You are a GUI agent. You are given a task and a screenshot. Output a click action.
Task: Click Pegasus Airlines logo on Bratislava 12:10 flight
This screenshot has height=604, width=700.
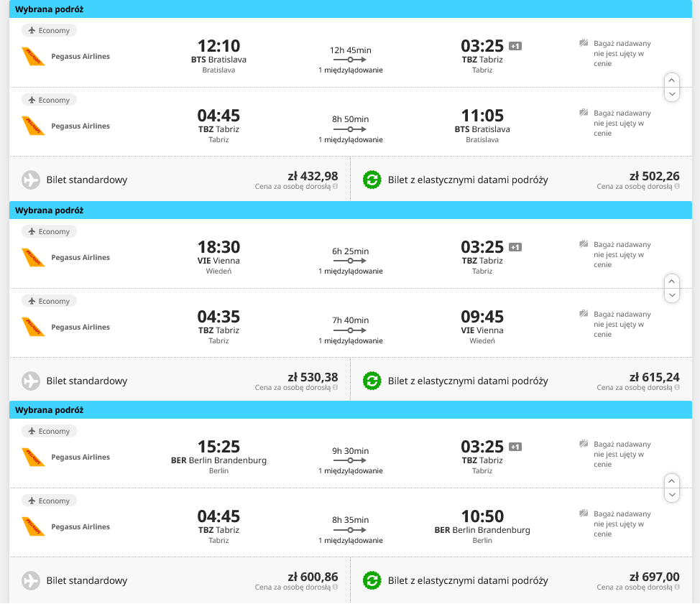[34, 57]
